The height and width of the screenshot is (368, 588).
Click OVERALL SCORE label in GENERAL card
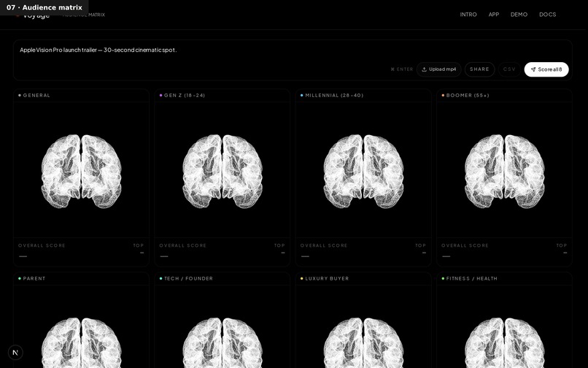click(x=42, y=245)
